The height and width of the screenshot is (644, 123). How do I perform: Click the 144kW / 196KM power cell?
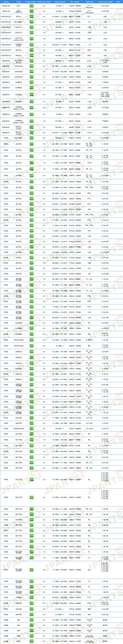[75, 536]
